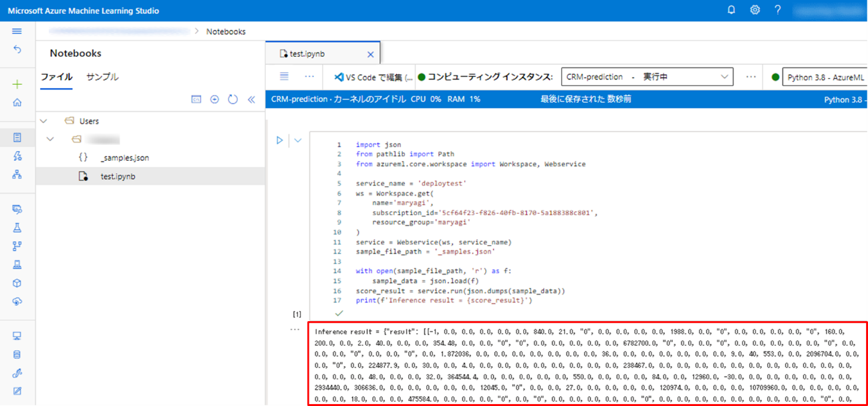Close the test.ipynb tab
Viewport: 868px width, 406px height.
point(370,54)
